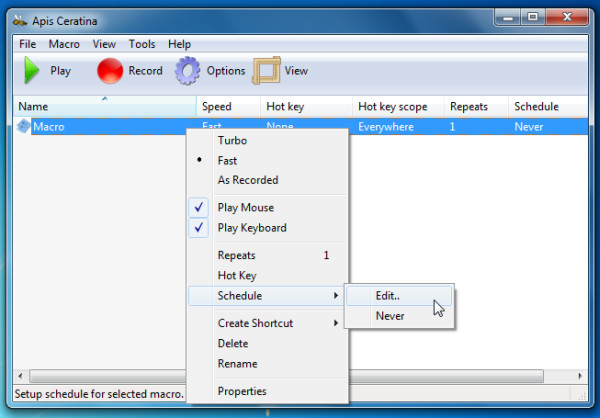Screen dimensions: 600x418
Task: Sort by the Hot key scope column header
Action: (x=398, y=106)
